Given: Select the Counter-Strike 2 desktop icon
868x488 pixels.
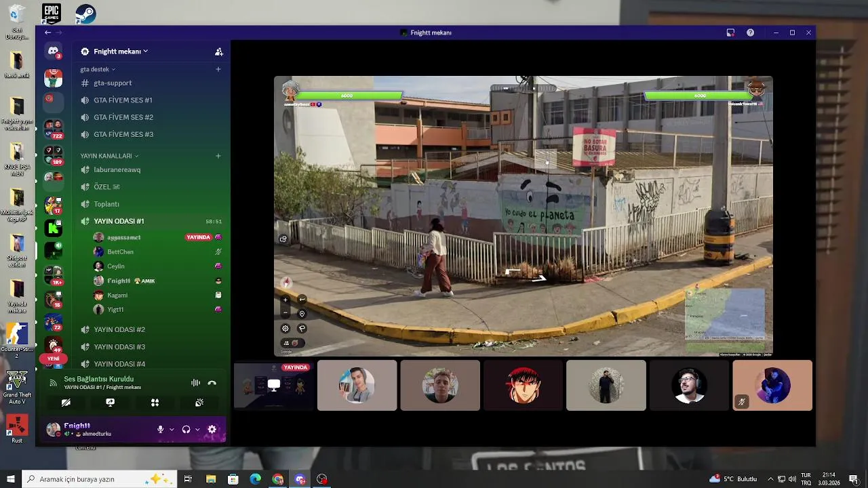Looking at the screenshot, I should point(17,340).
